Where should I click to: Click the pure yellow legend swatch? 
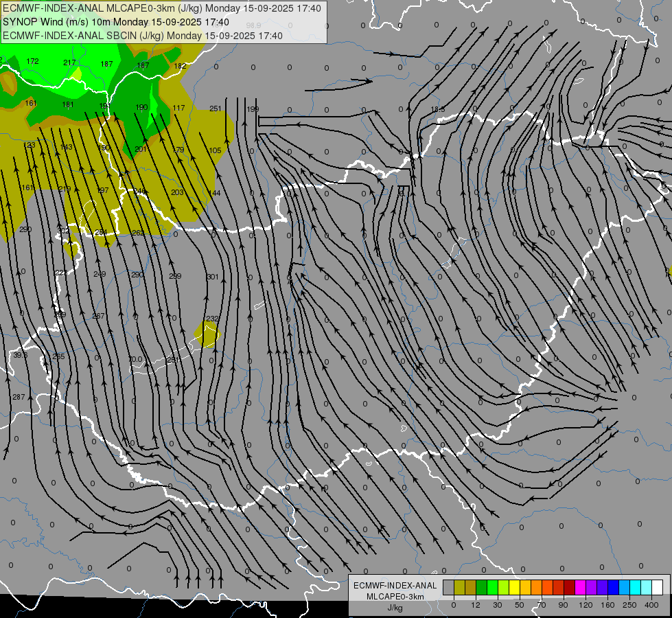pyautogui.click(x=515, y=588)
